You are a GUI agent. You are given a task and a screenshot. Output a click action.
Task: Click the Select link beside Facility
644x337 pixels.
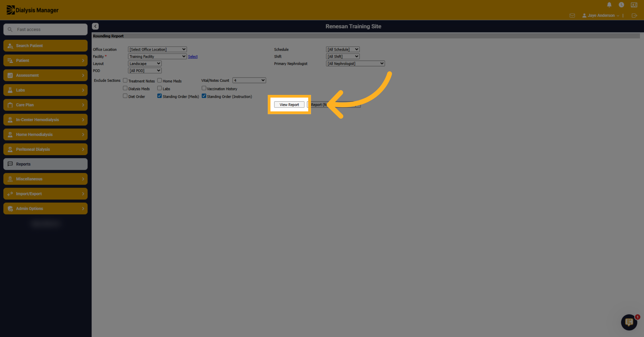193,57
